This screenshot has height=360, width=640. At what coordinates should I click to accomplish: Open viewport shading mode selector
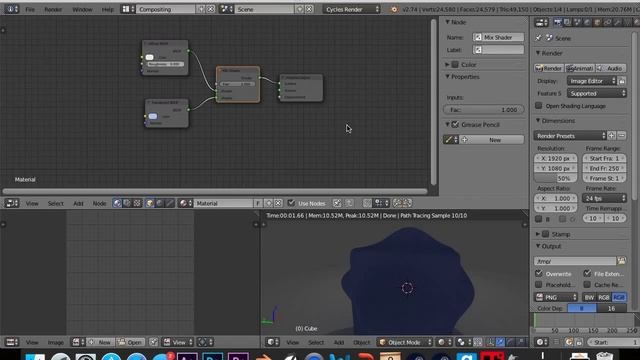tap(444, 342)
